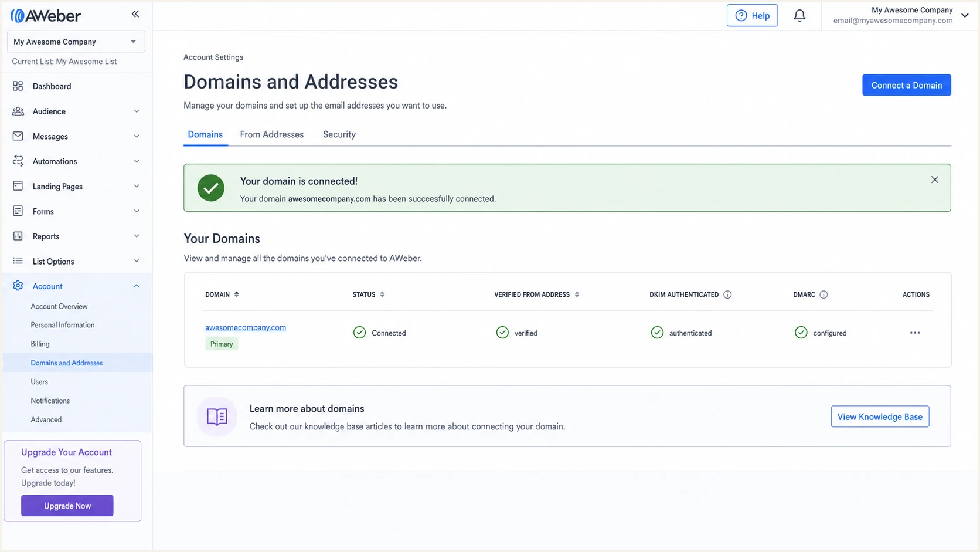
Task: Click the knowledge base book icon
Action: [x=217, y=416]
